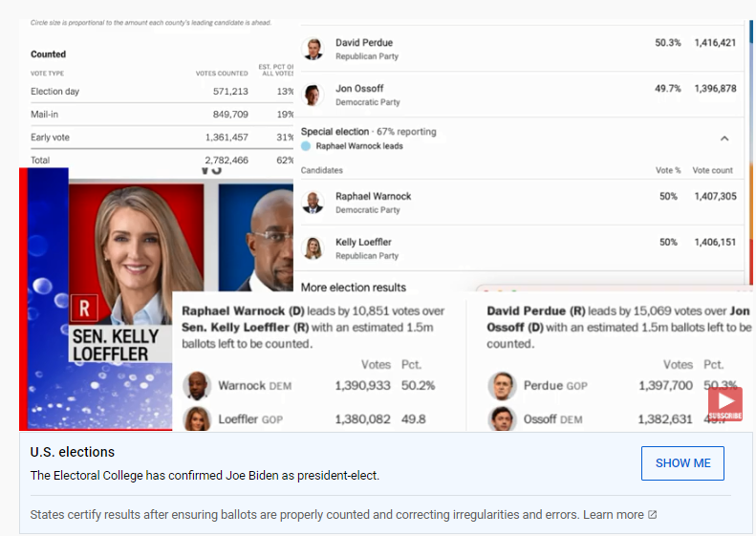Click the Loeffler GOP avatar in summary

197,418
